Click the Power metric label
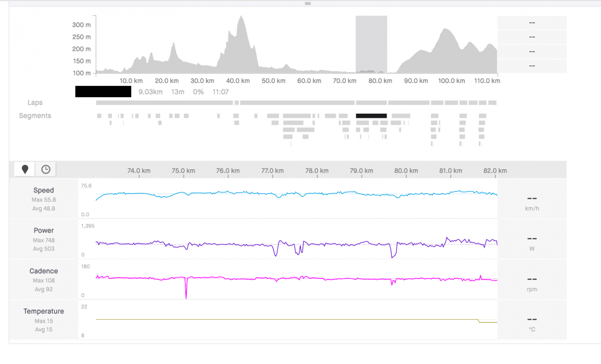 (x=44, y=230)
